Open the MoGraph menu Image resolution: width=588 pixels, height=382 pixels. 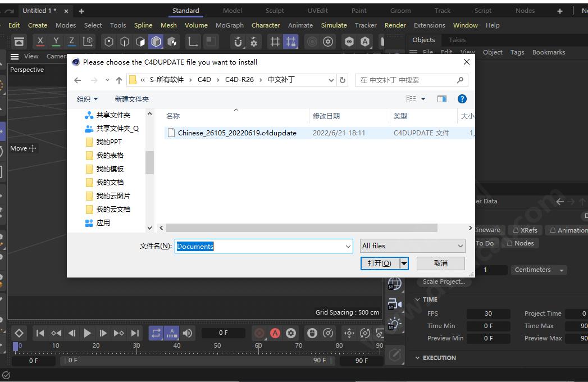tap(230, 25)
